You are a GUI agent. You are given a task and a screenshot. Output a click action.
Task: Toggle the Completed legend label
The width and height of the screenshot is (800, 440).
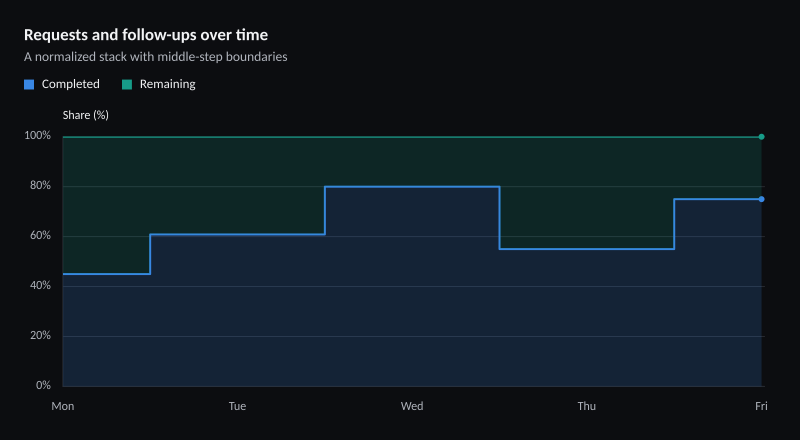[70, 84]
